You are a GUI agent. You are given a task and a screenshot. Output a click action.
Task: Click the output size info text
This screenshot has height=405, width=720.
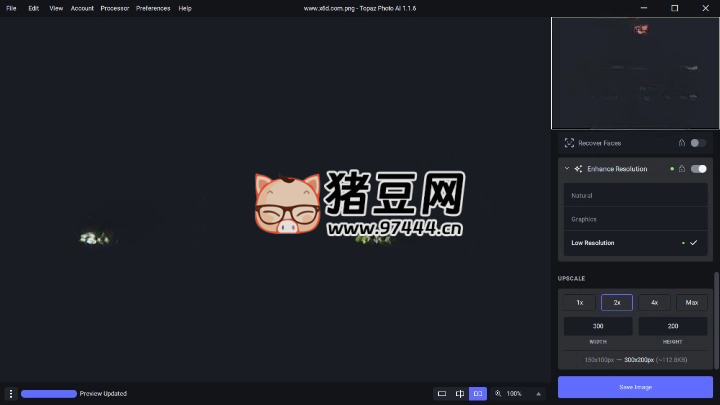point(636,360)
